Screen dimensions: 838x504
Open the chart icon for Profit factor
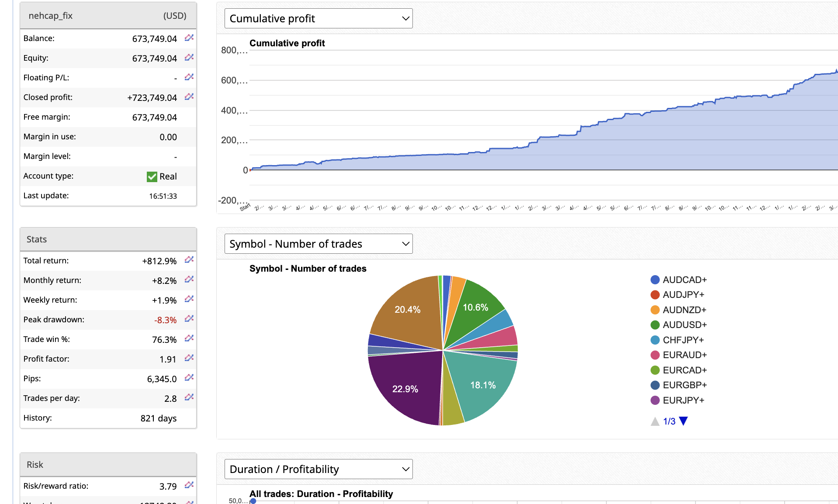pyautogui.click(x=189, y=359)
